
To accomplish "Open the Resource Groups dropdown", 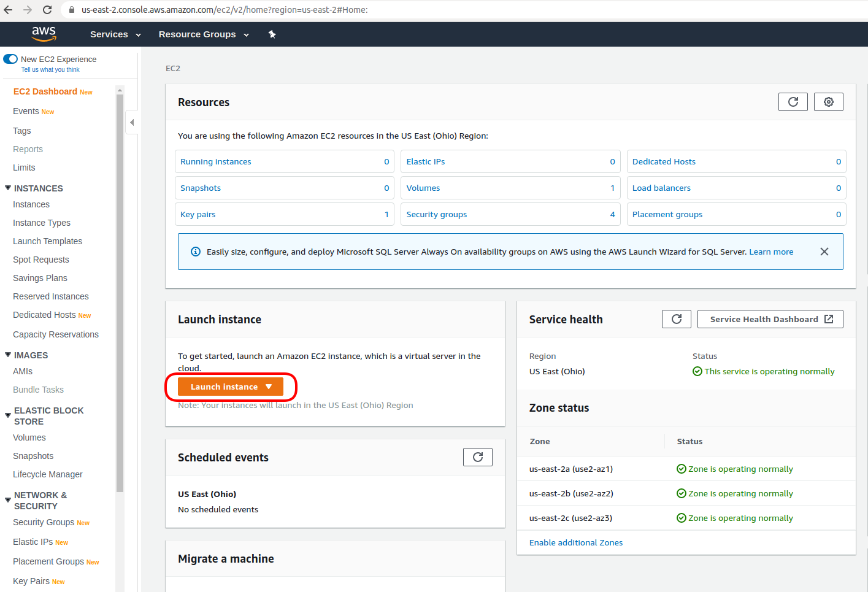I will click(204, 34).
